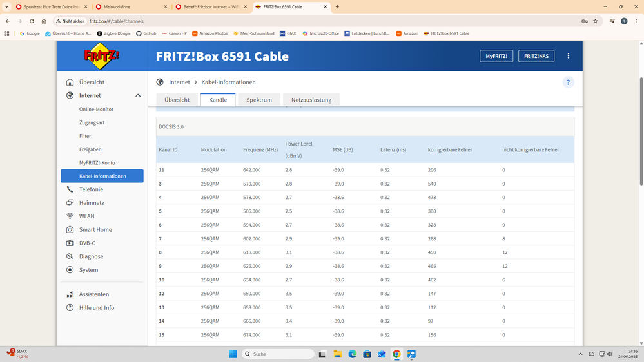Click the breadcrumb globe icon
Image resolution: width=644 pixels, height=362 pixels.
coord(160,82)
